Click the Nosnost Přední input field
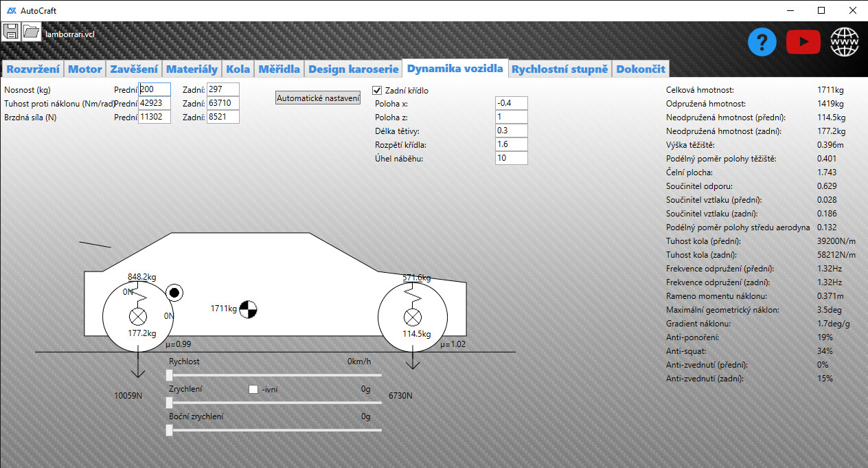Image resolution: width=868 pixels, height=468 pixels. (x=155, y=89)
